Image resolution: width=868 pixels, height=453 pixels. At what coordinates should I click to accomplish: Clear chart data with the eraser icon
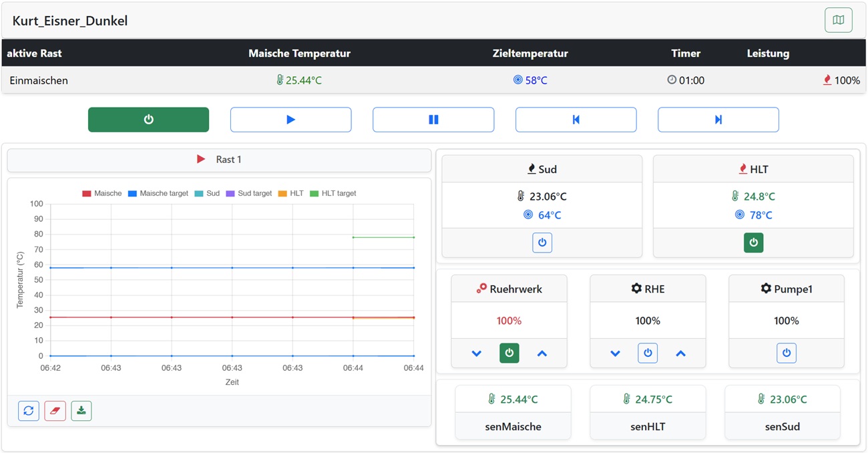[55, 411]
